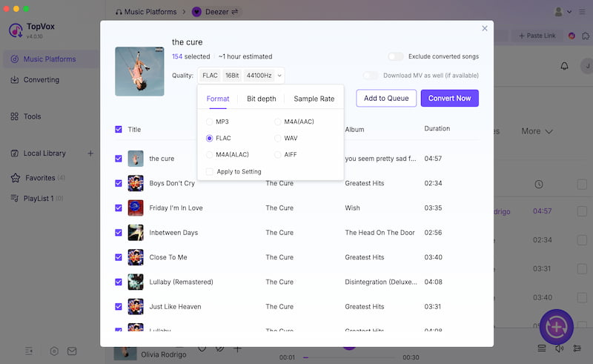593x364 pixels.
Task: Uncheck Just Like Heaven track
Action: point(119,306)
